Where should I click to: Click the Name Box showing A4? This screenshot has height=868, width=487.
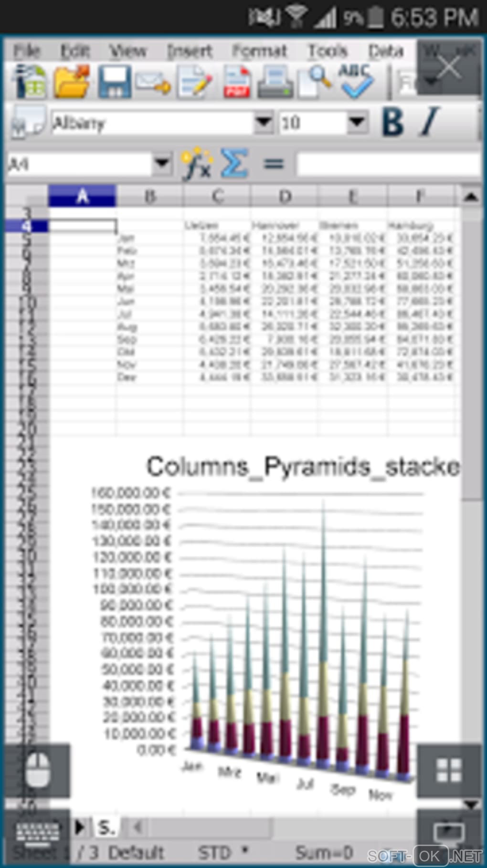(x=80, y=164)
